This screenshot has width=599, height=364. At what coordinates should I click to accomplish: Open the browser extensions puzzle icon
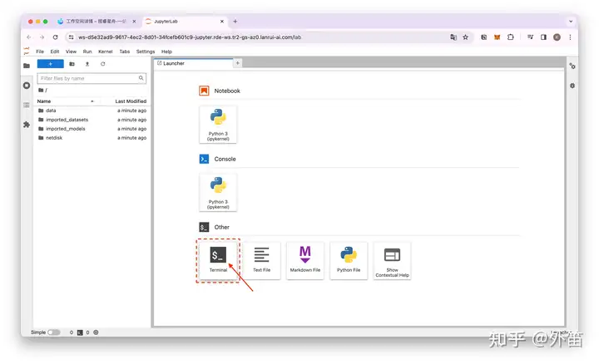pos(510,37)
